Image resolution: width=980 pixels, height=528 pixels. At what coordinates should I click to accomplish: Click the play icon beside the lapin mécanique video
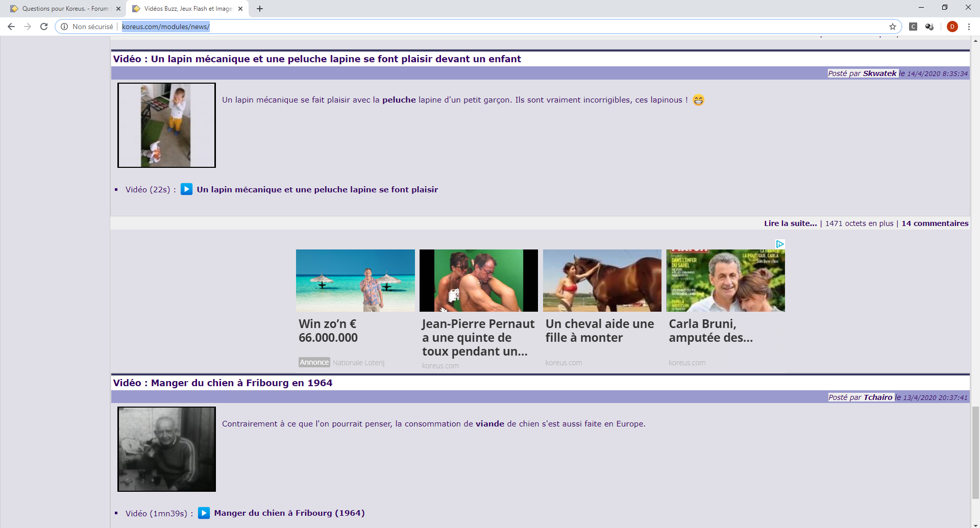tap(187, 189)
